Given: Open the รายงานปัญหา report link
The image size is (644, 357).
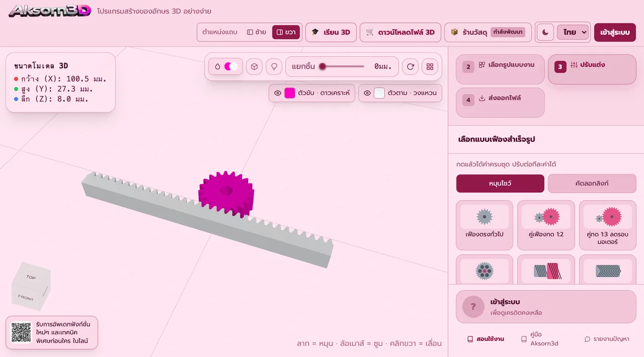Looking at the screenshot, I should point(606,339).
